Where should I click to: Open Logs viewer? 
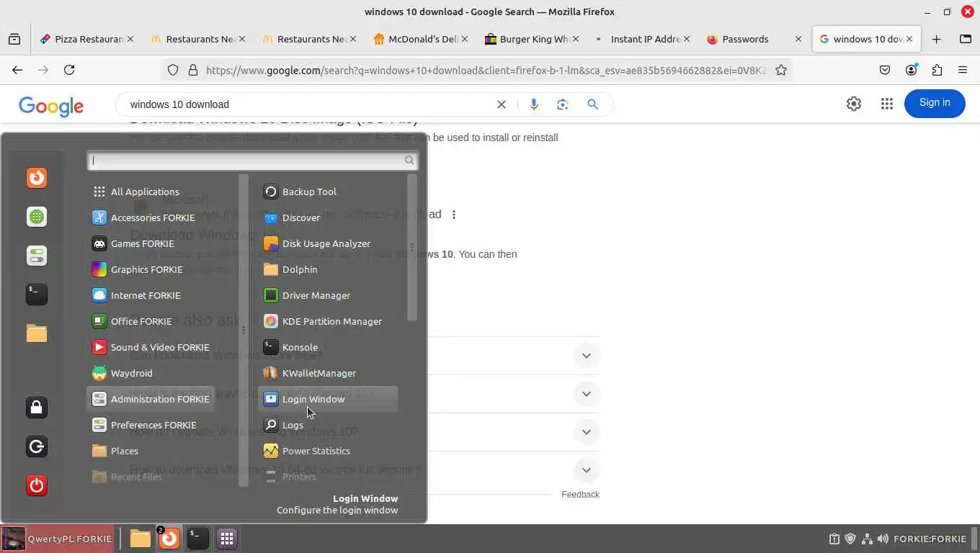327,425
